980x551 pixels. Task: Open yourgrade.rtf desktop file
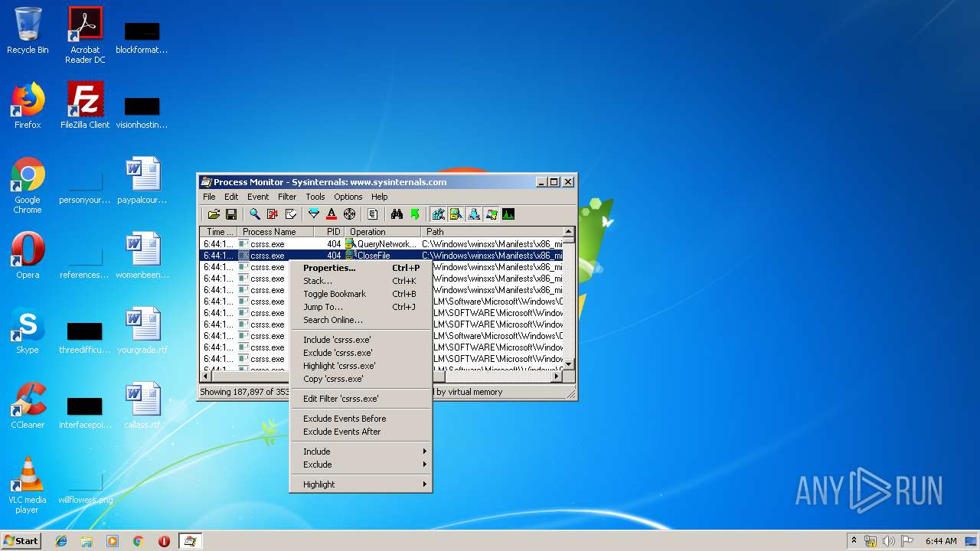142,331
